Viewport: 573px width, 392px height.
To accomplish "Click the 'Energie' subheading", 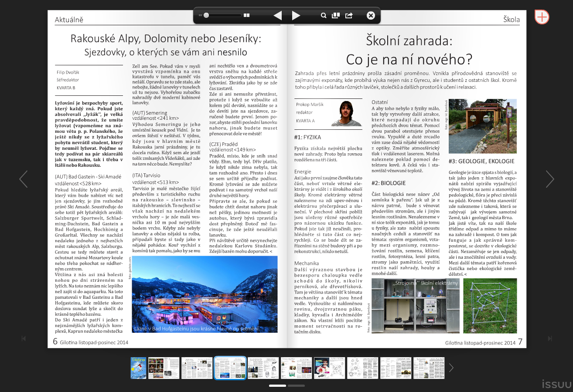I will 303,172.
